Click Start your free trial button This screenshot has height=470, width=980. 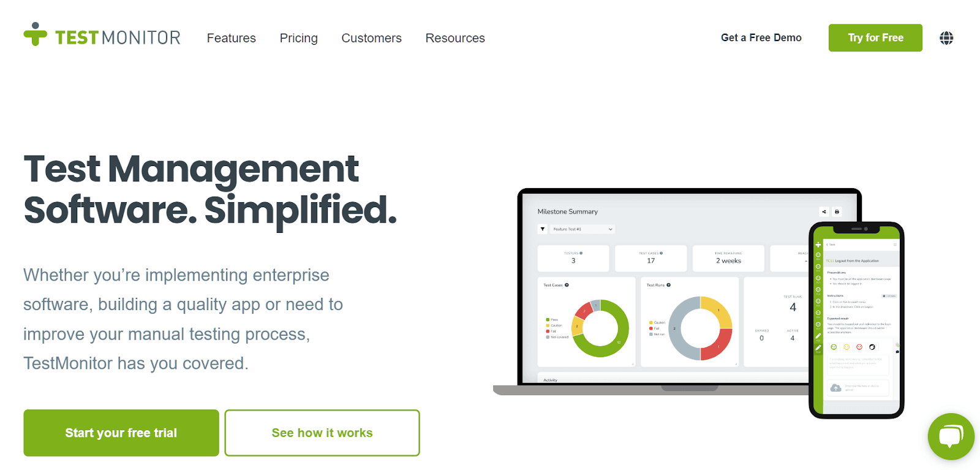[121, 433]
